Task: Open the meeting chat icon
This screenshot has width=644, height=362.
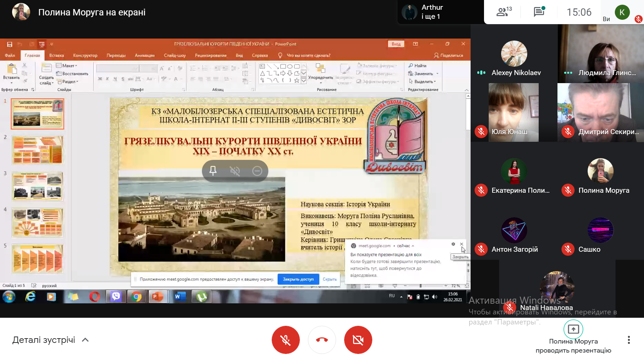Action: click(x=539, y=12)
